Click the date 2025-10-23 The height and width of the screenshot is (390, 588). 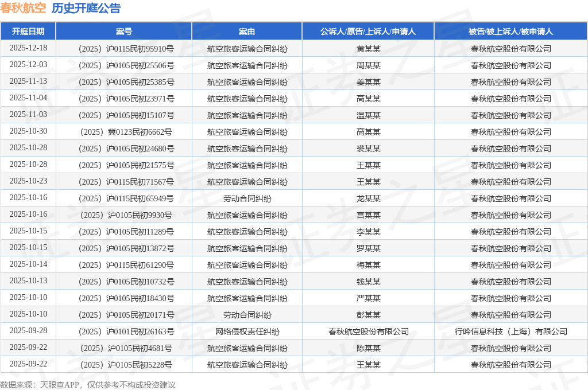click(x=28, y=181)
